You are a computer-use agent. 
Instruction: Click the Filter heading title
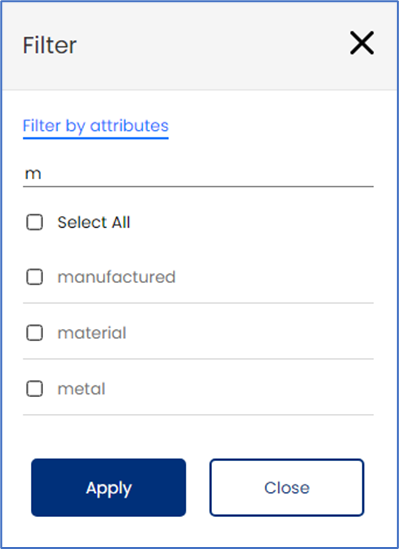pos(50,45)
